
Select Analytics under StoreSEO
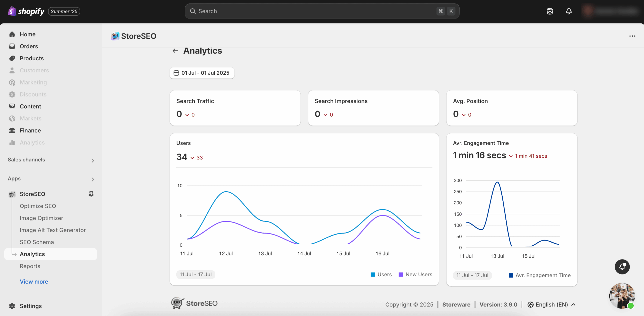51,254
